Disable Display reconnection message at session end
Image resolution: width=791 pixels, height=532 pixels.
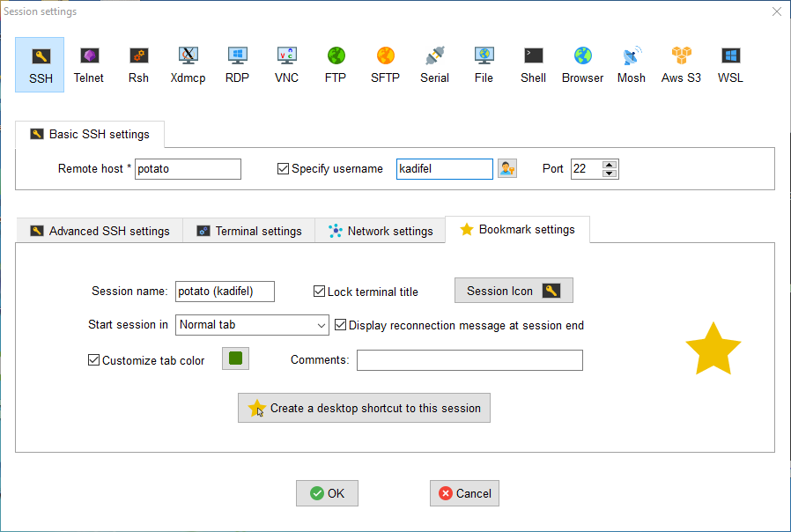click(x=341, y=325)
